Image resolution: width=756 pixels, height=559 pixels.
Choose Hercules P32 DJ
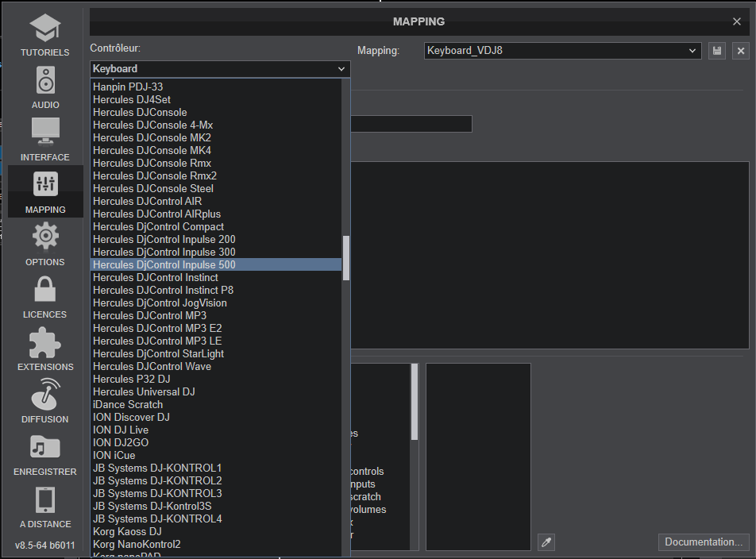pyautogui.click(x=216, y=379)
